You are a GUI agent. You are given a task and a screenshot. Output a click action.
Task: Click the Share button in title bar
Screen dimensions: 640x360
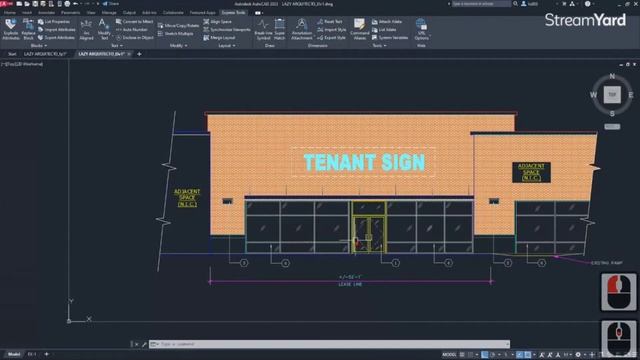click(x=111, y=4)
